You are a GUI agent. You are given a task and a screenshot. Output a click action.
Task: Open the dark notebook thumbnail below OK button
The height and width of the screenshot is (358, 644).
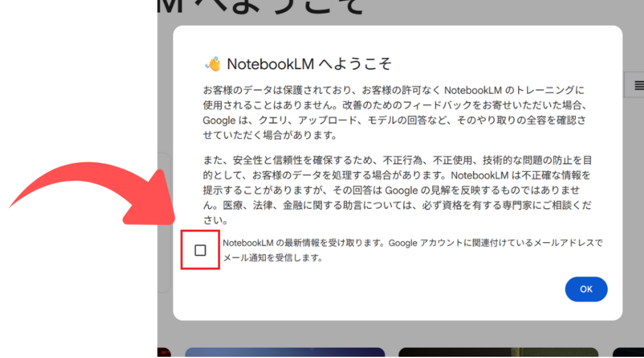pyautogui.click(x=498, y=352)
